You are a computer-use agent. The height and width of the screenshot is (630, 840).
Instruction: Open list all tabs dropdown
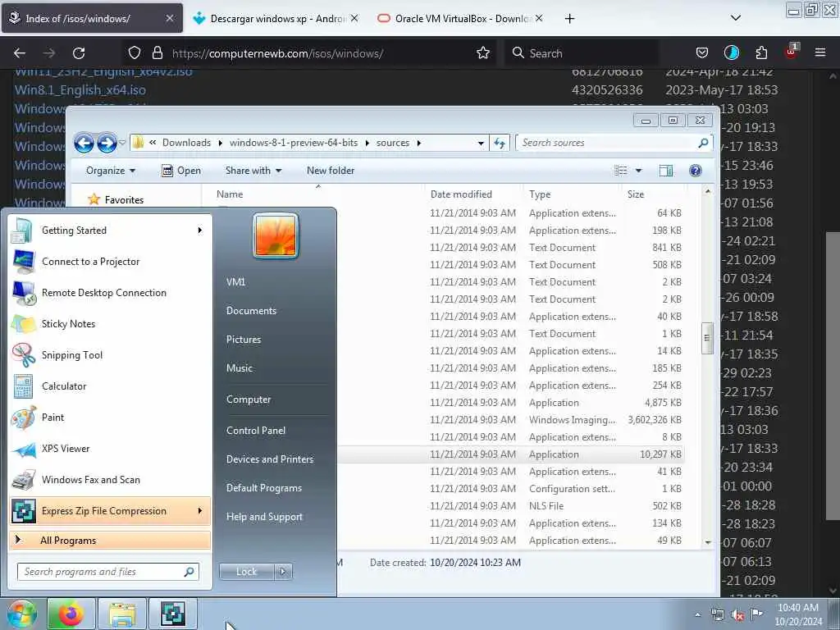[x=736, y=18]
